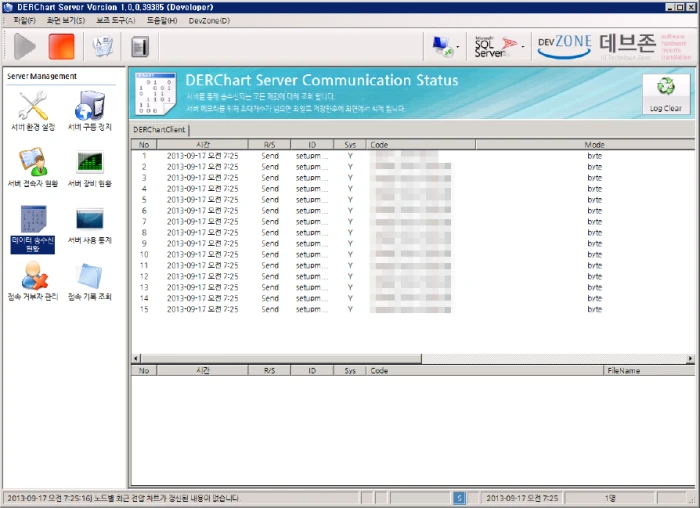
Task: Open the SQL Server icon dropdown arrow
Action: 523,47
